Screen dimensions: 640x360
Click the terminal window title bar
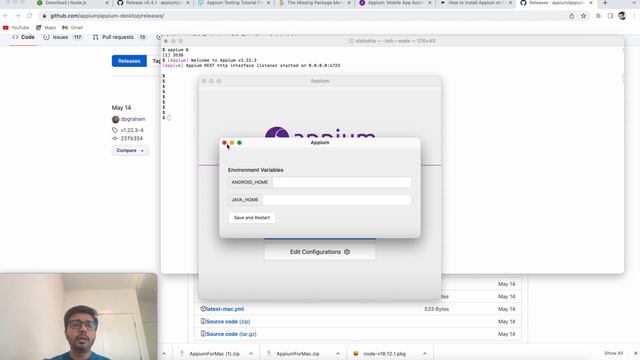(x=392, y=41)
